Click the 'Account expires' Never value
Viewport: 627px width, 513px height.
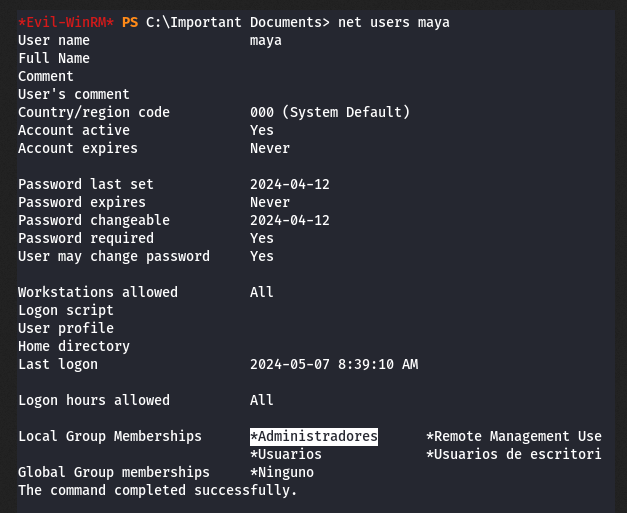click(270, 148)
